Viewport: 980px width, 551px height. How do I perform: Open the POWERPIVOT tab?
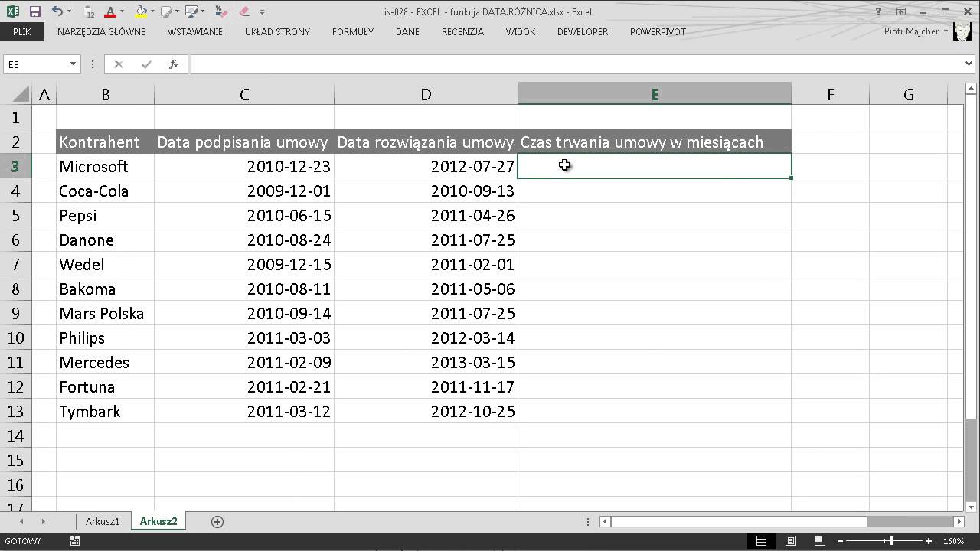coord(658,32)
